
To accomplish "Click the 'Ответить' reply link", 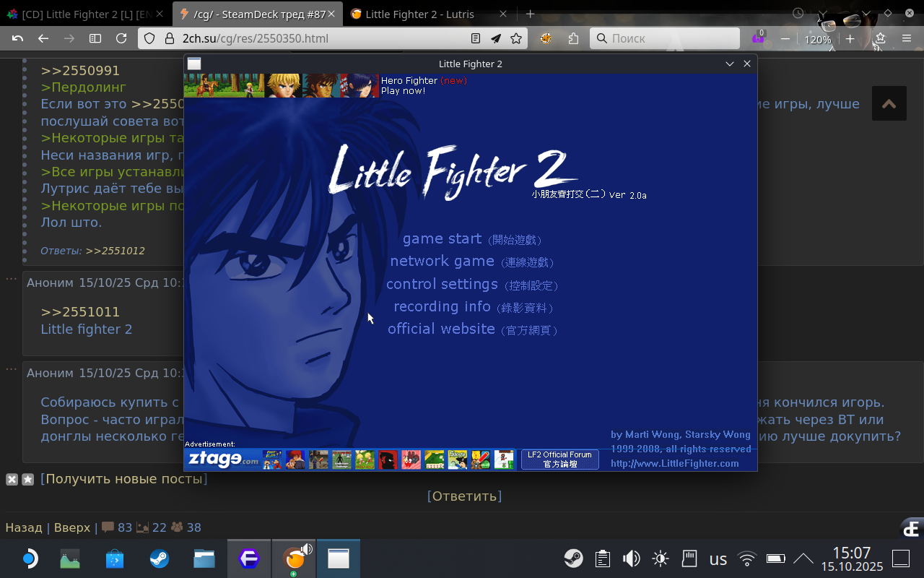I will click(x=465, y=496).
